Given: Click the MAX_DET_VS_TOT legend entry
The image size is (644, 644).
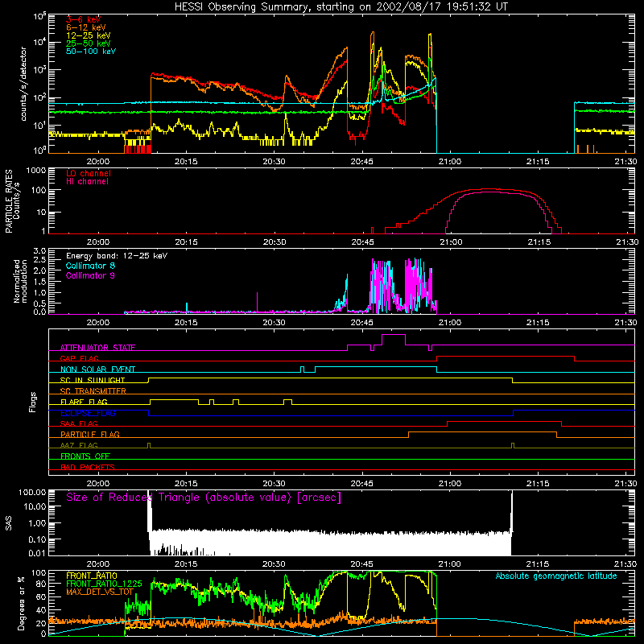Looking at the screenshot, I should [x=100, y=592].
